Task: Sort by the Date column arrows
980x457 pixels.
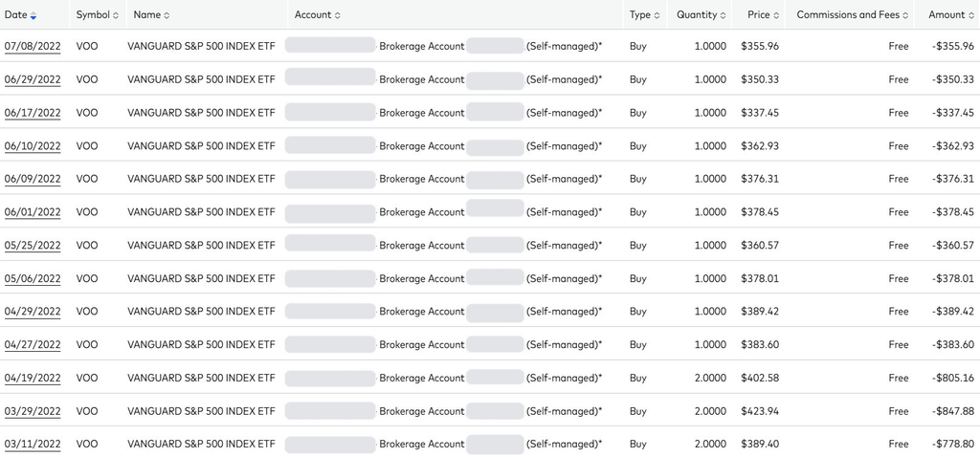Action: coord(33,15)
